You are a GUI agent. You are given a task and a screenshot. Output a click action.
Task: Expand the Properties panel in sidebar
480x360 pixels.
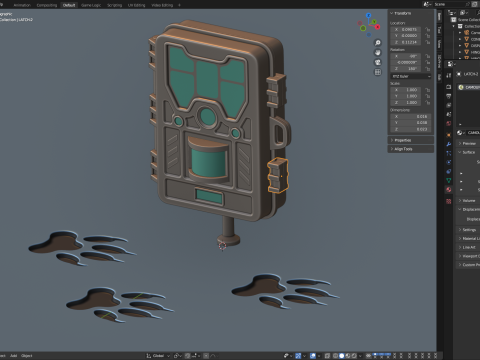pos(411,140)
